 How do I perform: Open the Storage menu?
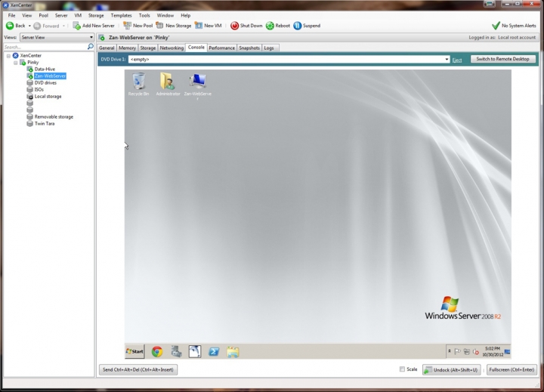[x=96, y=16]
